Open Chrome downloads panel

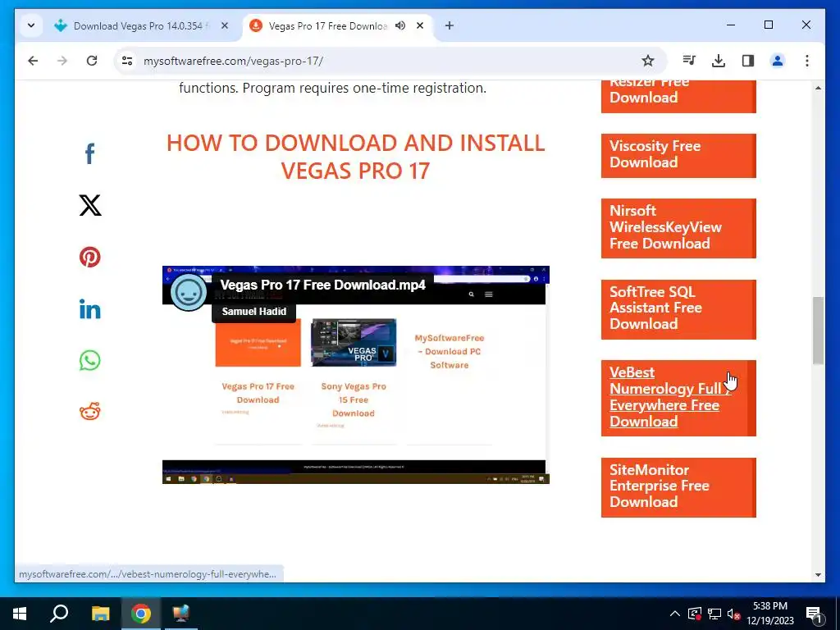coord(719,61)
